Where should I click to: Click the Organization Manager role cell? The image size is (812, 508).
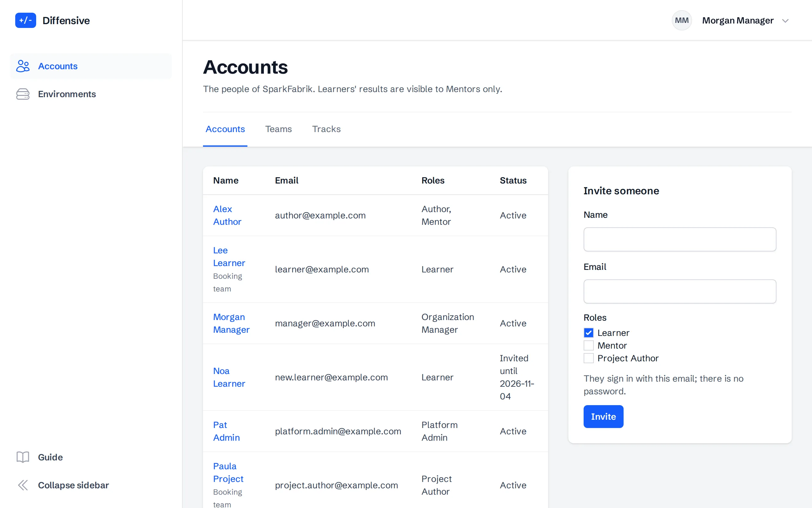(x=448, y=323)
